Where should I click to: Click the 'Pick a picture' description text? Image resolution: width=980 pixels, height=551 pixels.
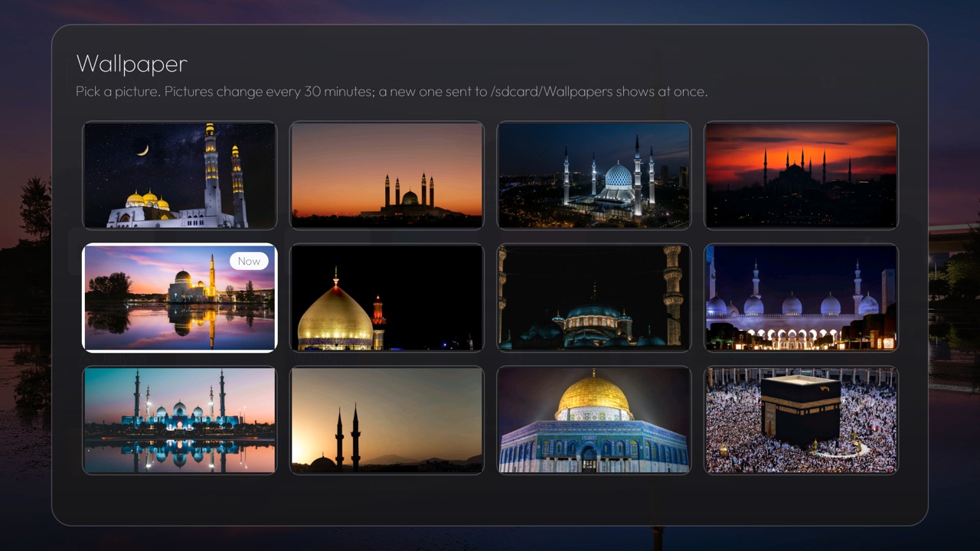[391, 92]
